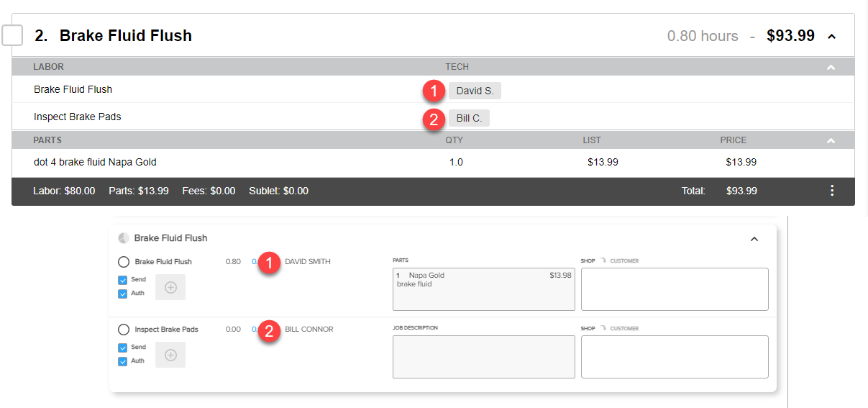Uncheck Auth under Inspect Brake Pads
This screenshot has width=868, height=408.
122,361
